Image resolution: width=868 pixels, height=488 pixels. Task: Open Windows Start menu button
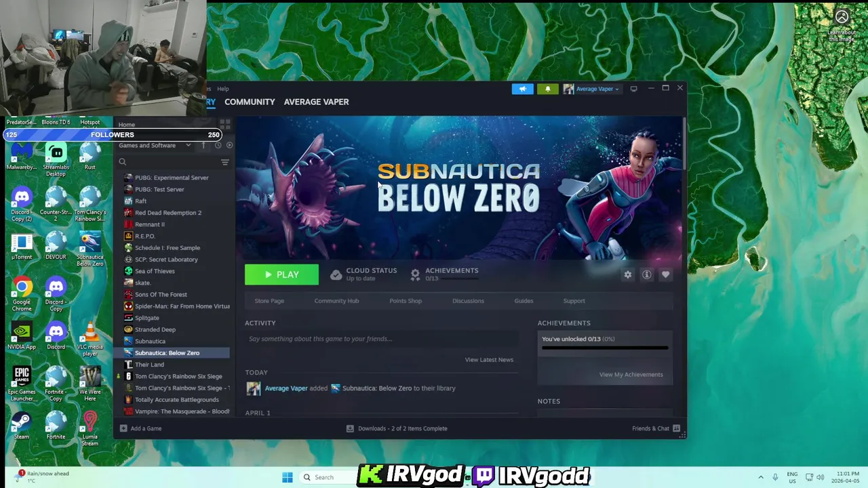coord(288,477)
